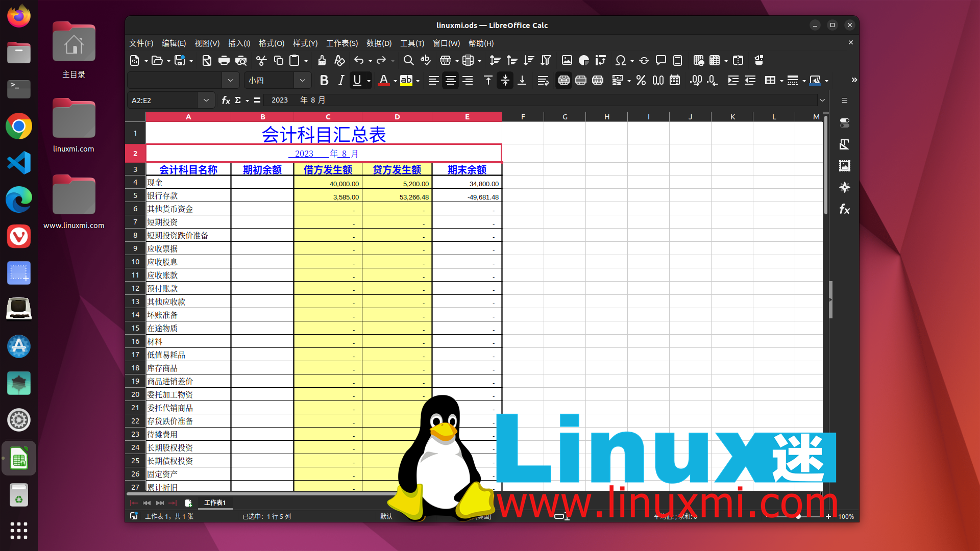This screenshot has height=551, width=980.
Task: Click the add new sheet button
Action: 188,503
